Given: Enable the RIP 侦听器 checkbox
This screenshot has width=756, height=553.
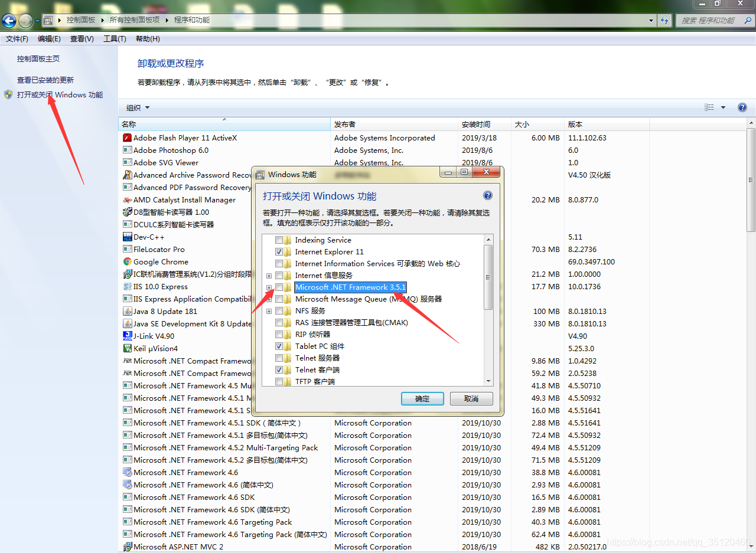Looking at the screenshot, I should coord(279,335).
